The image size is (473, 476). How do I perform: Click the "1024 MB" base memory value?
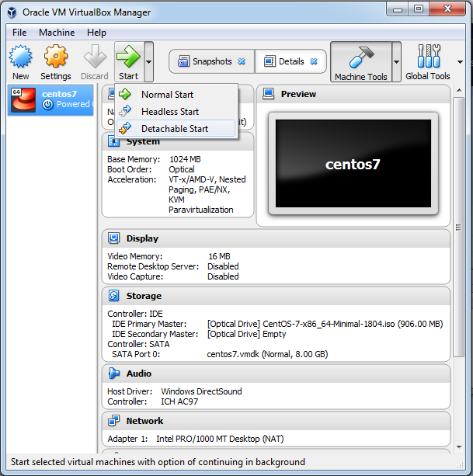click(x=185, y=159)
